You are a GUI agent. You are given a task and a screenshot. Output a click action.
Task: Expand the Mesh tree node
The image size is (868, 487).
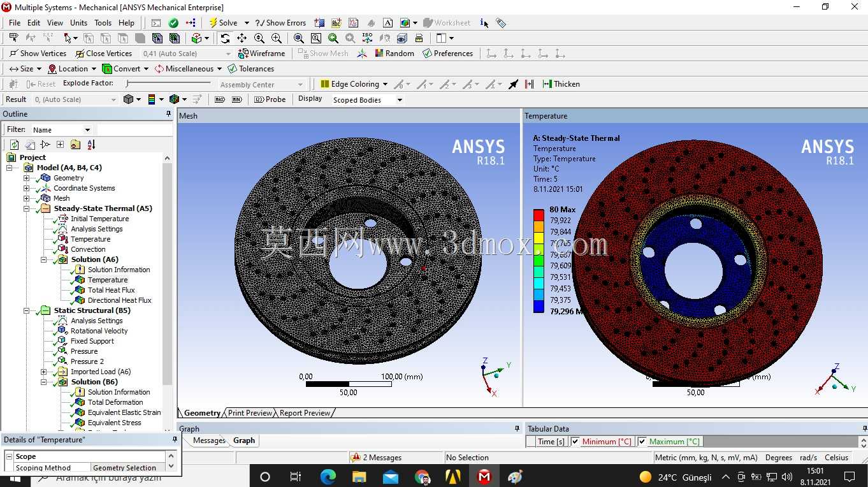point(26,198)
